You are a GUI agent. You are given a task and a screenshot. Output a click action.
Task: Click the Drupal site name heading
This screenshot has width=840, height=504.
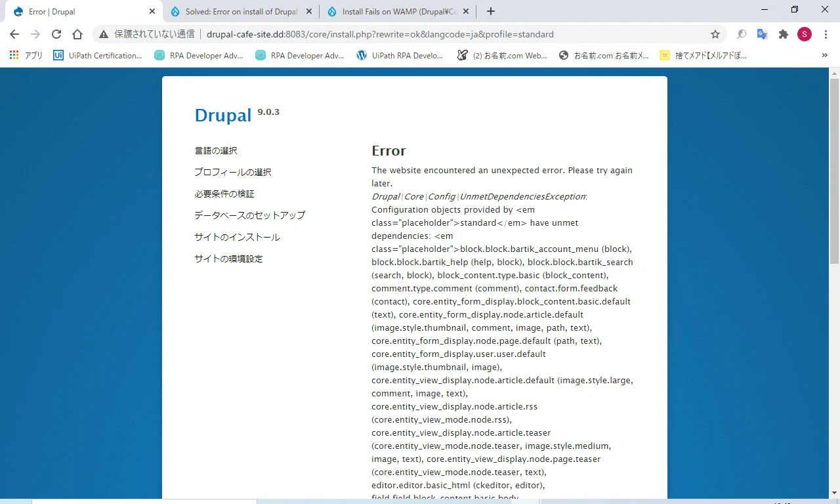coord(223,115)
